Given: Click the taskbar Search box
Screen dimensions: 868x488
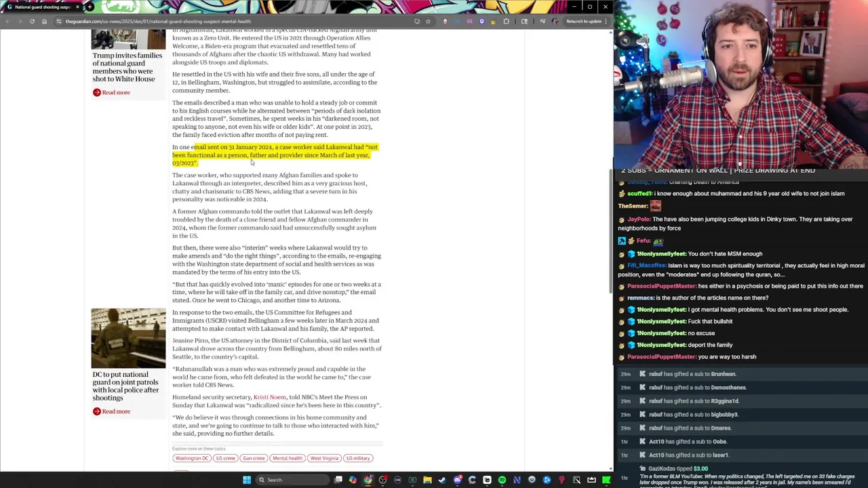Looking at the screenshot, I should (292, 480).
